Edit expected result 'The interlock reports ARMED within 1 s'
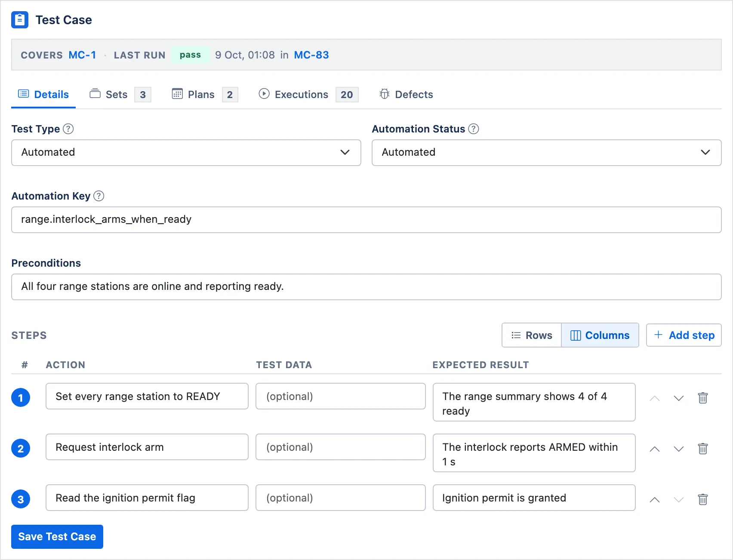Screen dimensions: 733x560 click(534, 453)
